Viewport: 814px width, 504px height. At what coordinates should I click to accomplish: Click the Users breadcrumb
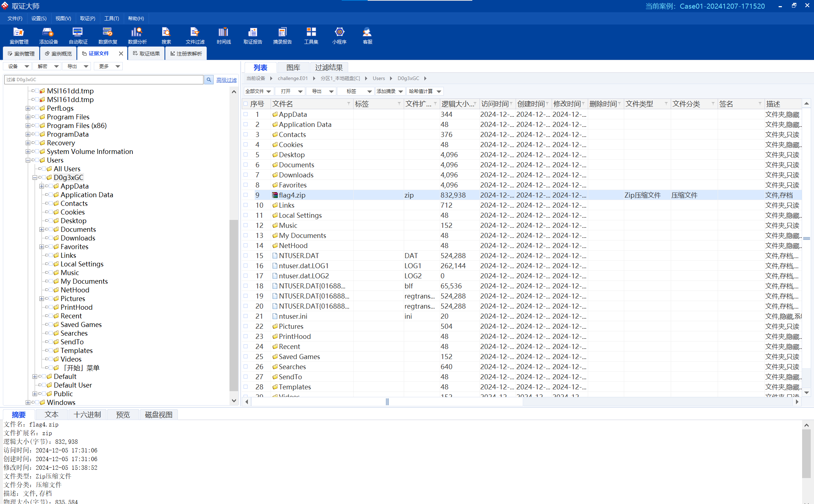tap(378, 78)
